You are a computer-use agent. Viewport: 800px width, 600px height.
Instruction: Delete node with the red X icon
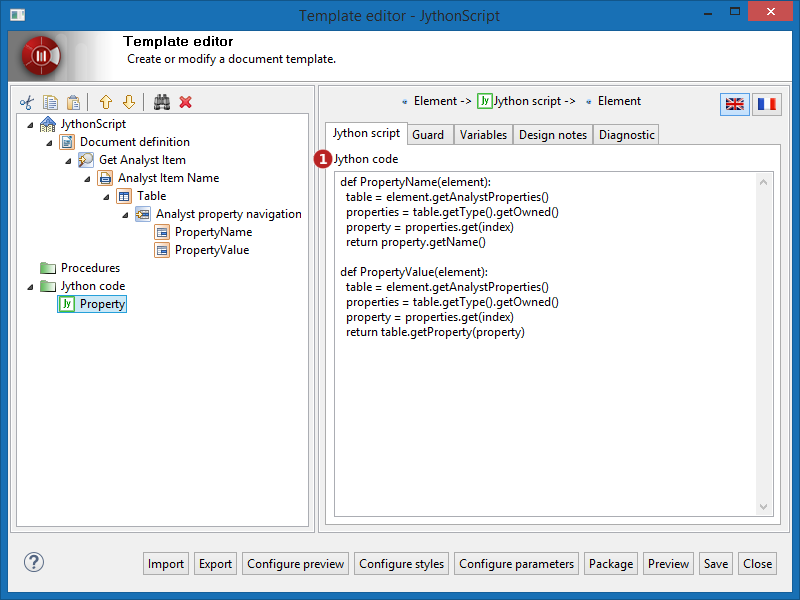point(186,103)
